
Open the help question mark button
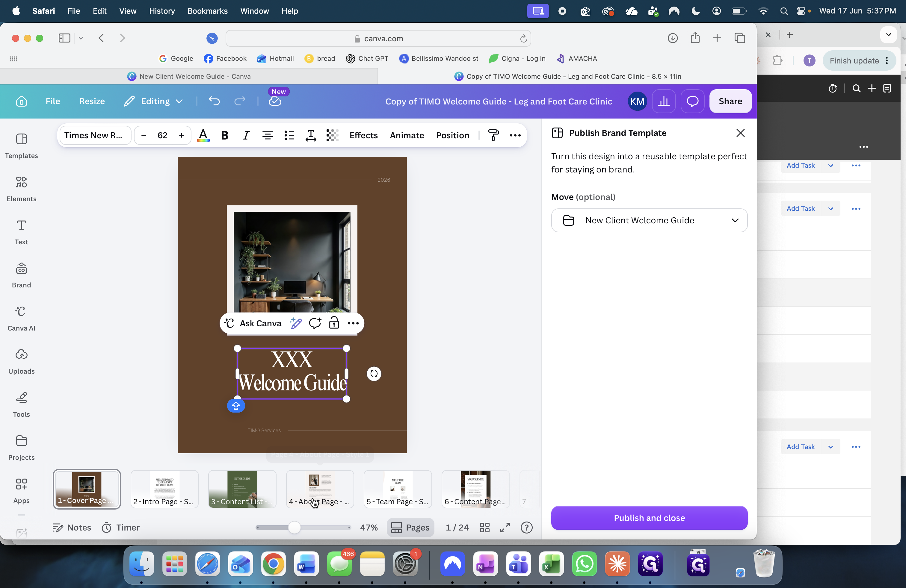pos(526,528)
